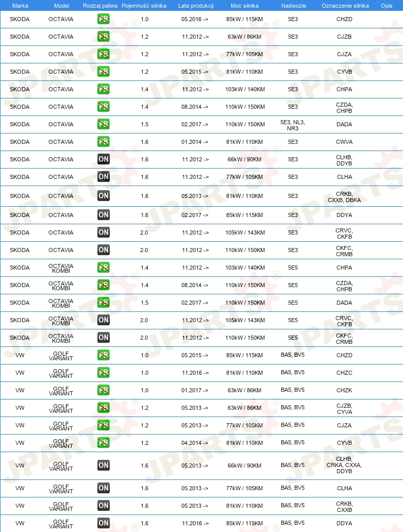Click diesel ON icon for Octavia CLHA row
Image resolution: width=403 pixels, height=532 pixels.
(103, 177)
